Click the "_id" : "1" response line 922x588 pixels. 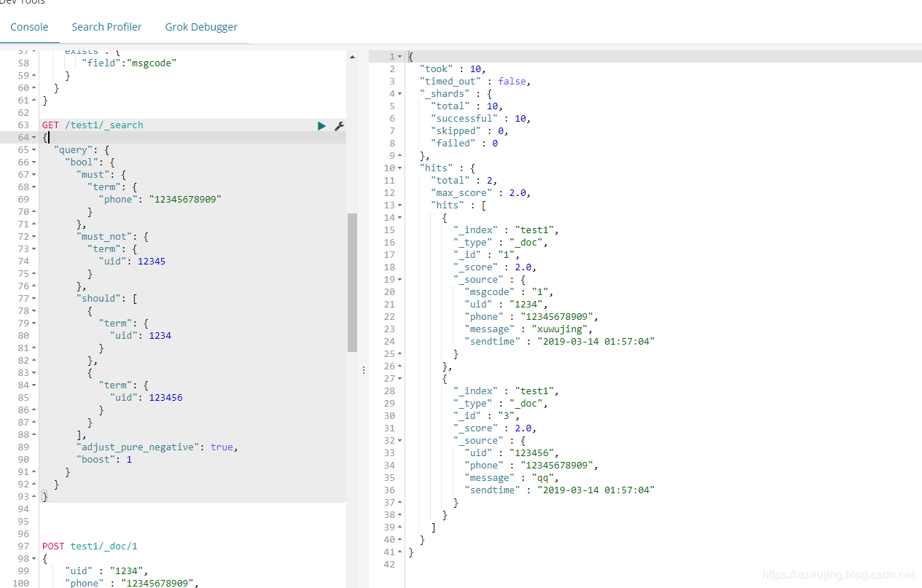(x=487, y=255)
